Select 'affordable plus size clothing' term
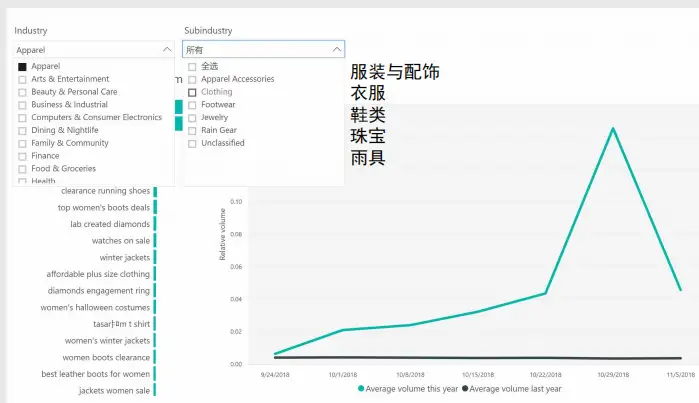Screen dimensions: 699x403 [98, 274]
